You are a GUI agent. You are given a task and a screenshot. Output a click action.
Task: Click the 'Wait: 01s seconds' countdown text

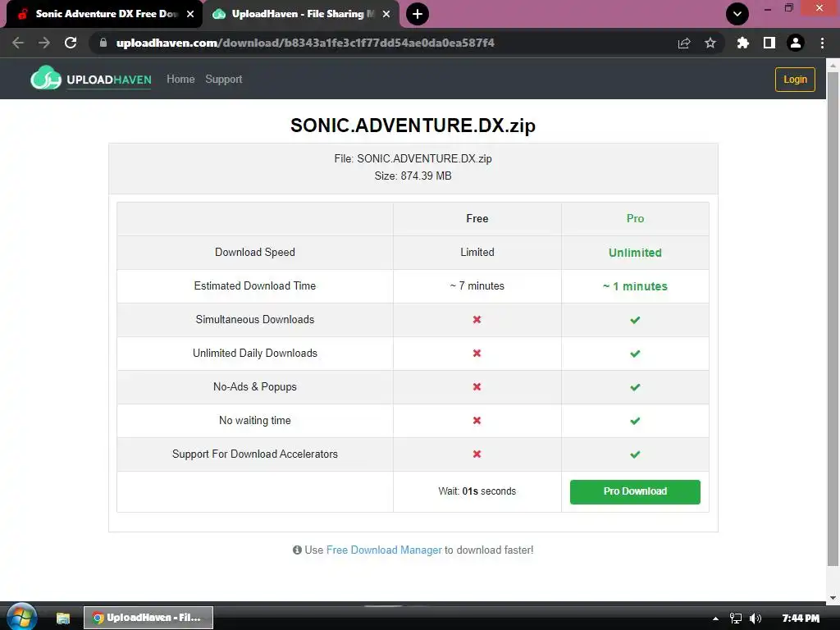(477, 491)
